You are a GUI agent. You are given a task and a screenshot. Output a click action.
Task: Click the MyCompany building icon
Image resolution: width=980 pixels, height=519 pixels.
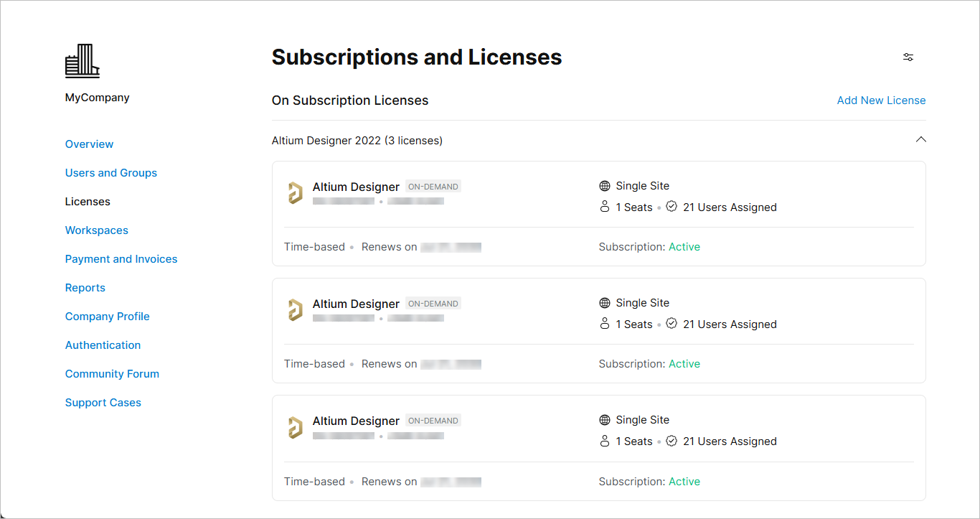coord(83,61)
